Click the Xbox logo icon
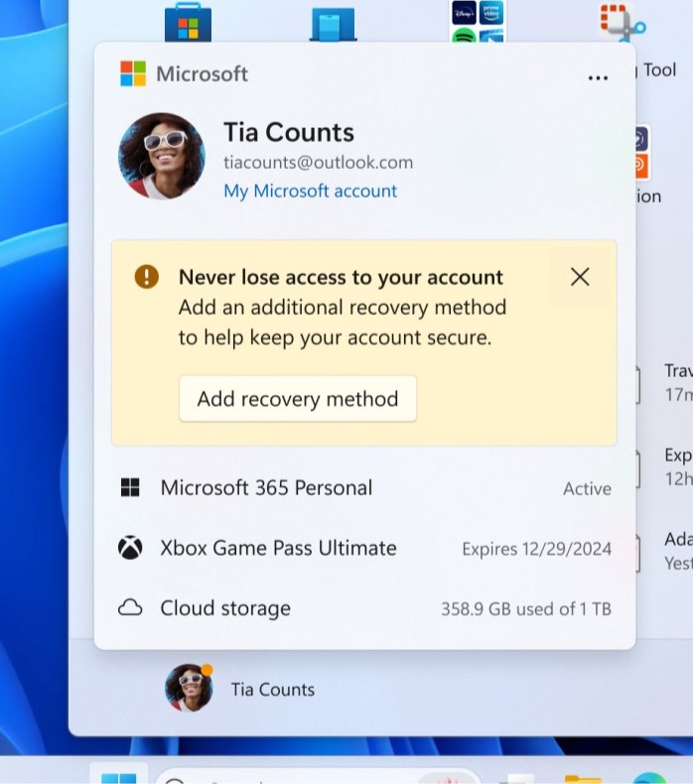The height and width of the screenshot is (784, 693). tap(130, 548)
